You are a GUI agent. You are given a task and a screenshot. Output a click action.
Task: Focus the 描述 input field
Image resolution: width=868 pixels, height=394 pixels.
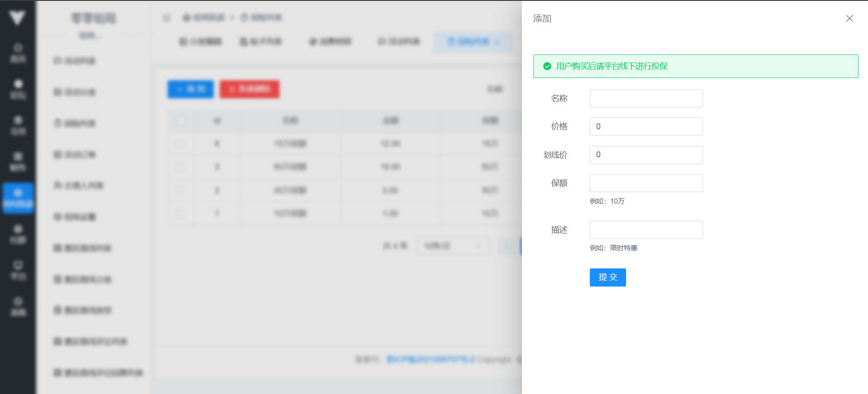646,230
